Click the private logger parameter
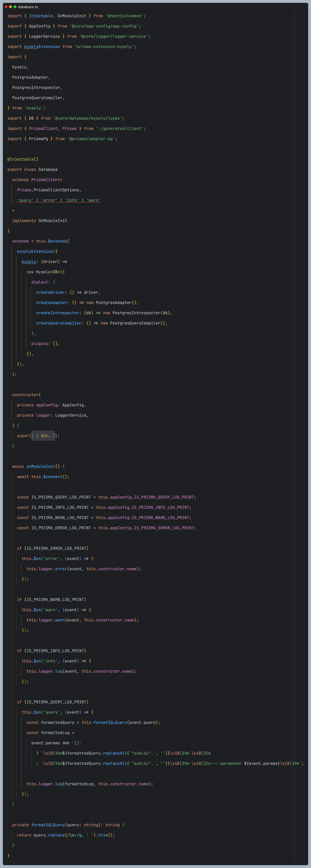The image size is (311, 868). tap(52, 415)
